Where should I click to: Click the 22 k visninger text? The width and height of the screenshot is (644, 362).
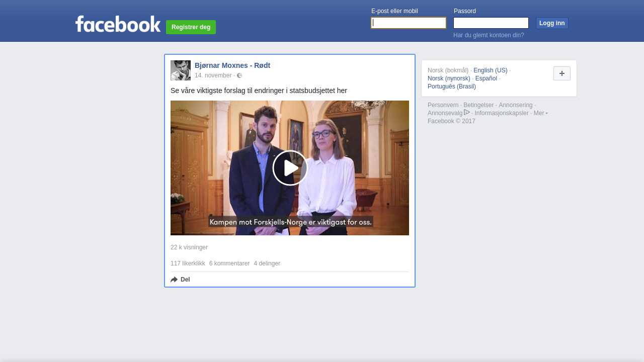(x=189, y=247)
